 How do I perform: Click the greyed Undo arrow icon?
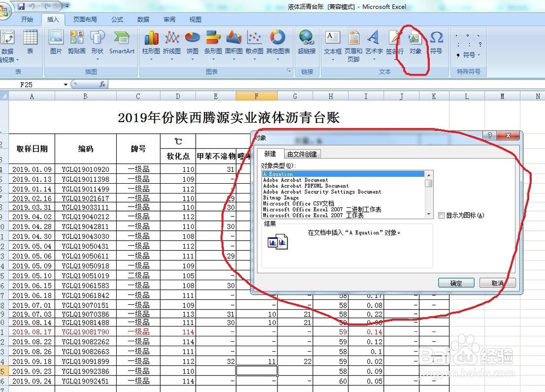point(32,6)
